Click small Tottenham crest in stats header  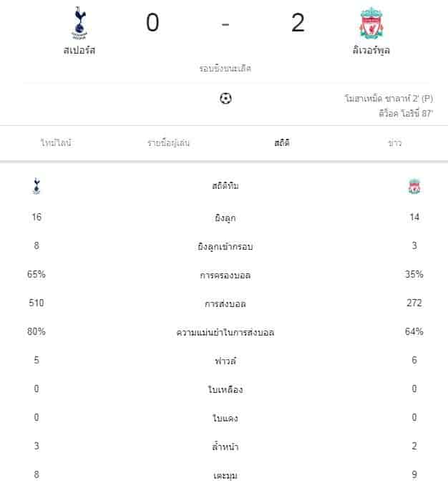(x=37, y=187)
